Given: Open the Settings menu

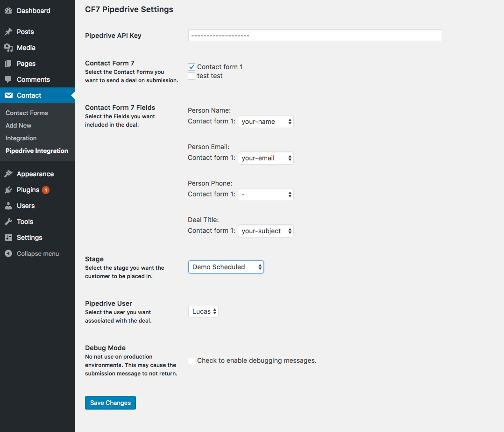Looking at the screenshot, I should coord(37,238).
